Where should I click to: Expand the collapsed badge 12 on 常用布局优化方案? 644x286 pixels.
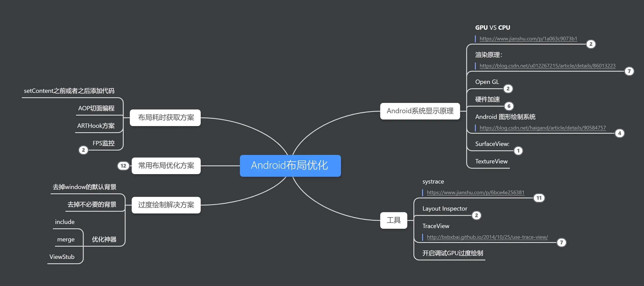point(123,166)
